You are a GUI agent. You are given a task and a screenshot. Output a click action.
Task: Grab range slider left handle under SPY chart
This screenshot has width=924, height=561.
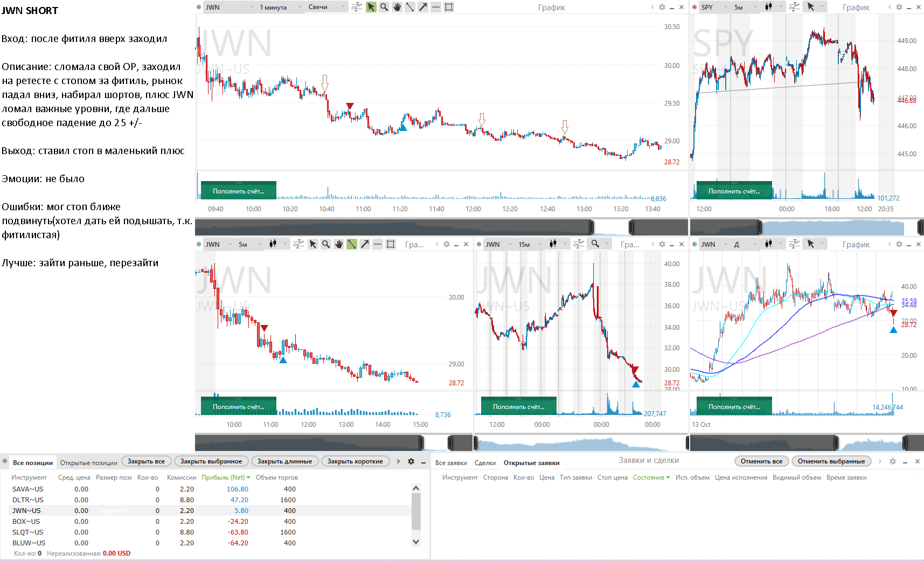point(759,227)
